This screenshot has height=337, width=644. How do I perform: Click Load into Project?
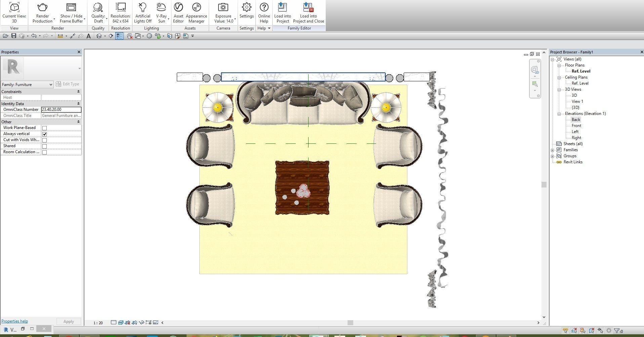coord(282,13)
